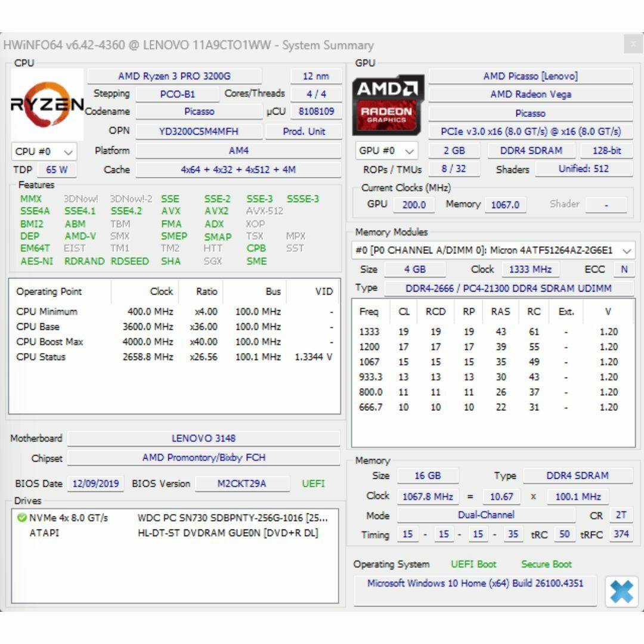Viewport: 644px width, 644px height.
Task: Expand the memory module Micron dropdown
Action: pos(493,250)
